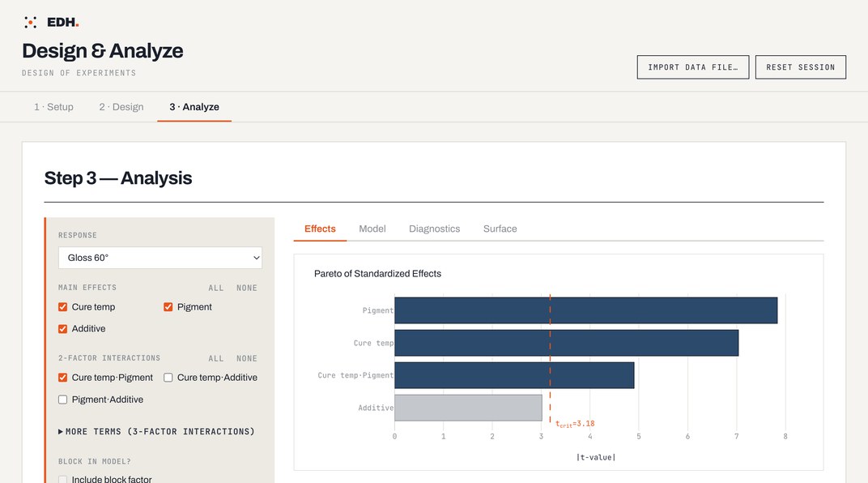The image size is (868, 483).
Task: Switch to the Diagnostics sub-tab
Action: coord(435,229)
